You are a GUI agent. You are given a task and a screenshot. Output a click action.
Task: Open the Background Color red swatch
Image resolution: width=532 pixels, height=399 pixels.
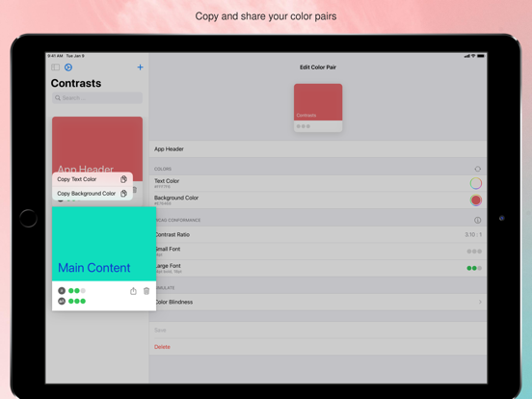[x=476, y=200]
